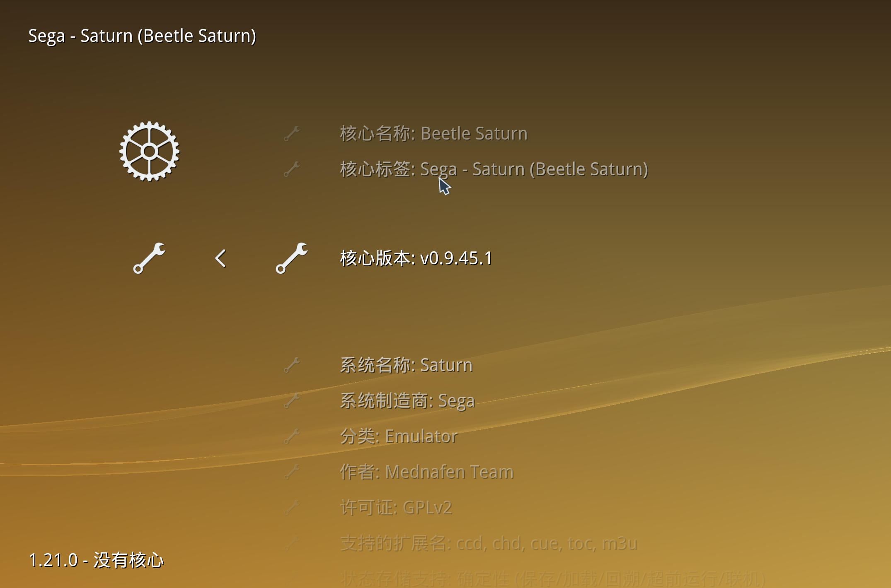
Task: Click the wrench icon beside 分类: Emulator
Action: [x=292, y=436]
